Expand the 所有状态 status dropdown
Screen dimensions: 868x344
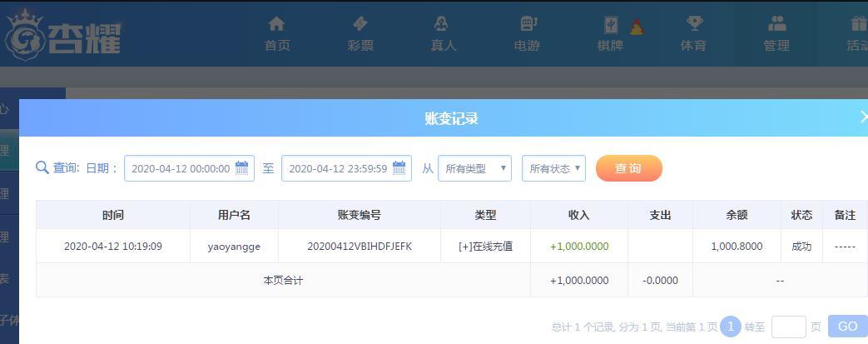tap(553, 168)
